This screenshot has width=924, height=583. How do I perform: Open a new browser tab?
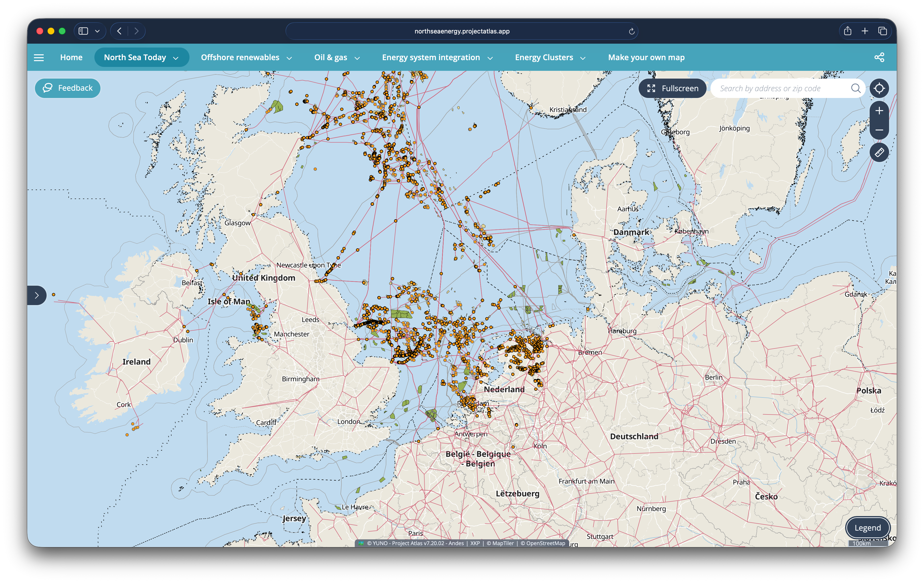point(865,31)
